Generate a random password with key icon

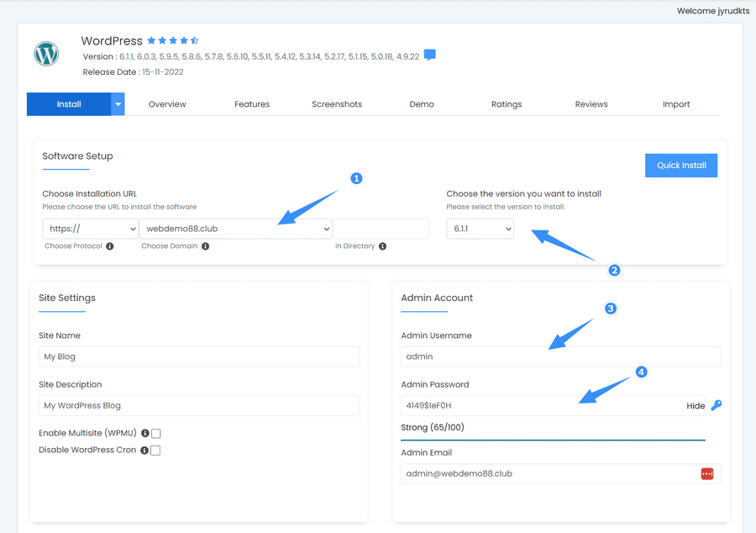tap(717, 405)
